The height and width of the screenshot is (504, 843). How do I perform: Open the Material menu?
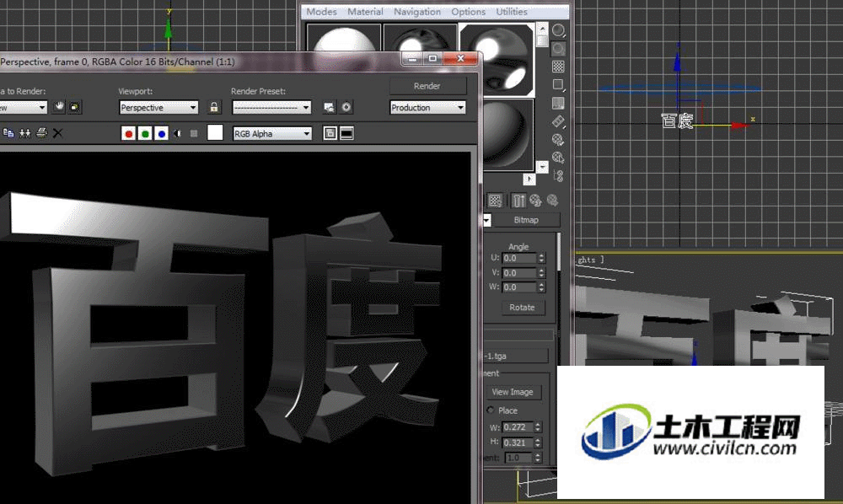pos(365,11)
